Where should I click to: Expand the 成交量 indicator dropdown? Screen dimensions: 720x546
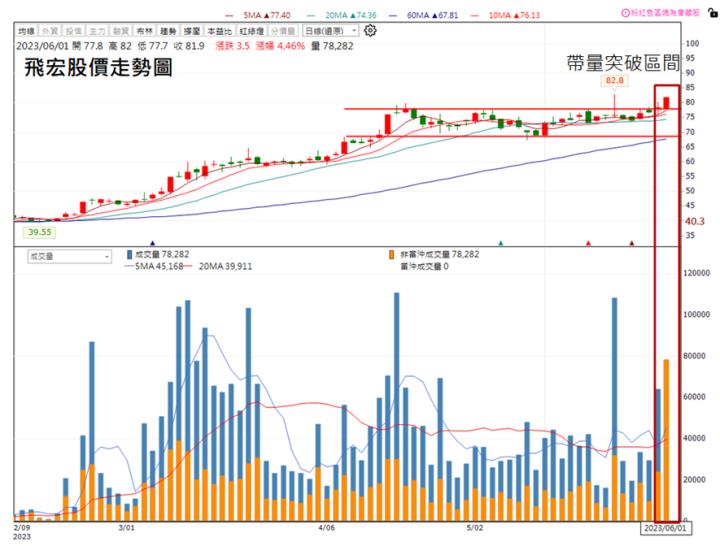(x=68, y=256)
